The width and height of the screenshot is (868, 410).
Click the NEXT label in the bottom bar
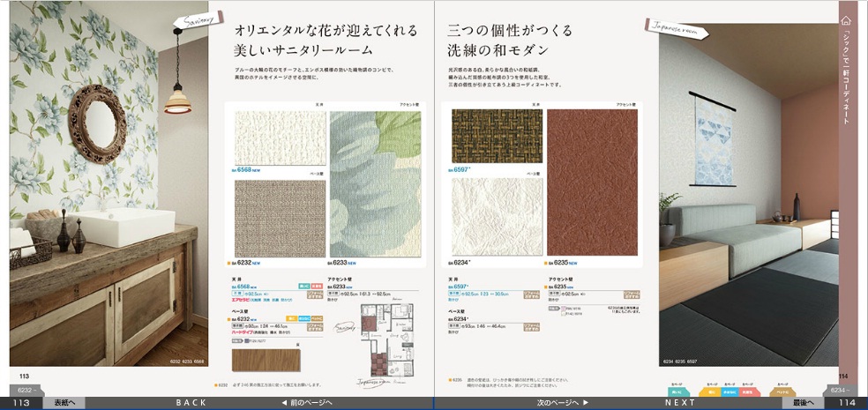[x=679, y=402]
